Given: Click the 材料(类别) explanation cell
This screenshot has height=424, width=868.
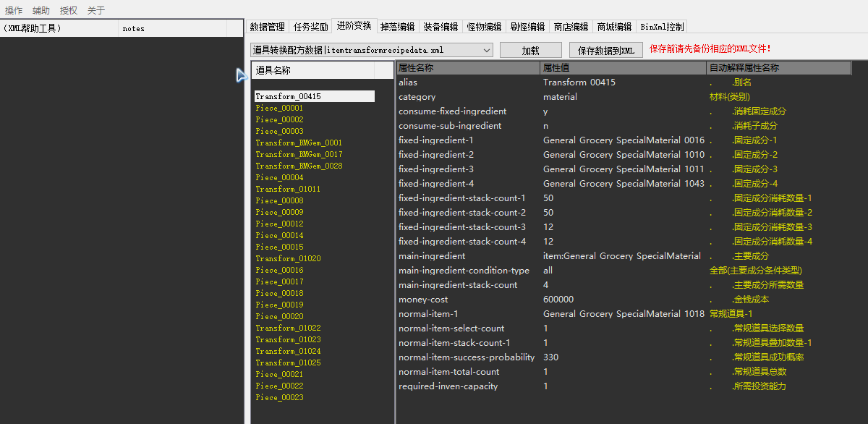Looking at the screenshot, I should [729, 97].
